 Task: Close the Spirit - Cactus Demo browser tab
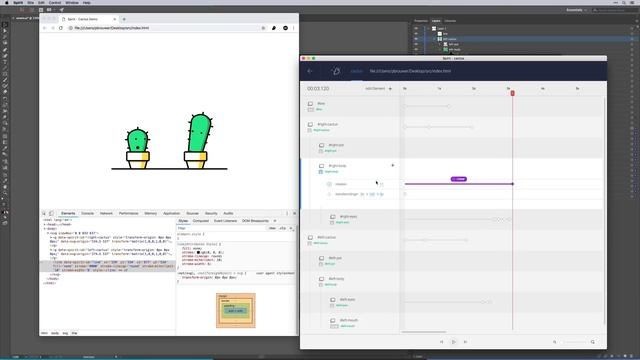point(114,19)
